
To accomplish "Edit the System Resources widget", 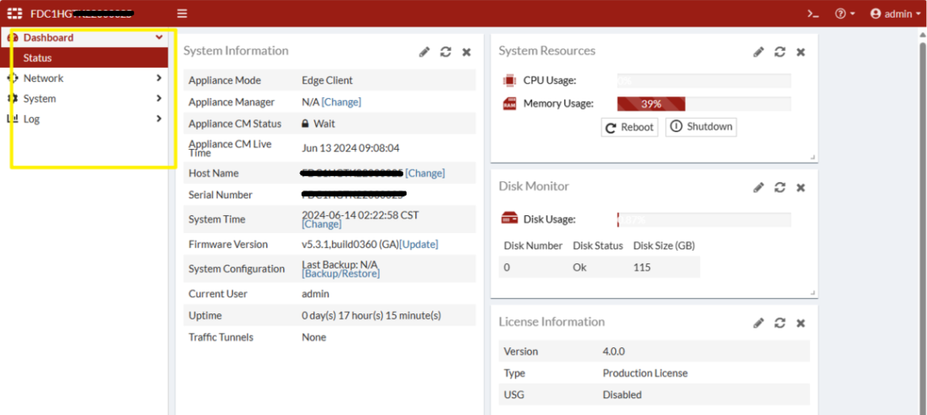I will (x=758, y=52).
